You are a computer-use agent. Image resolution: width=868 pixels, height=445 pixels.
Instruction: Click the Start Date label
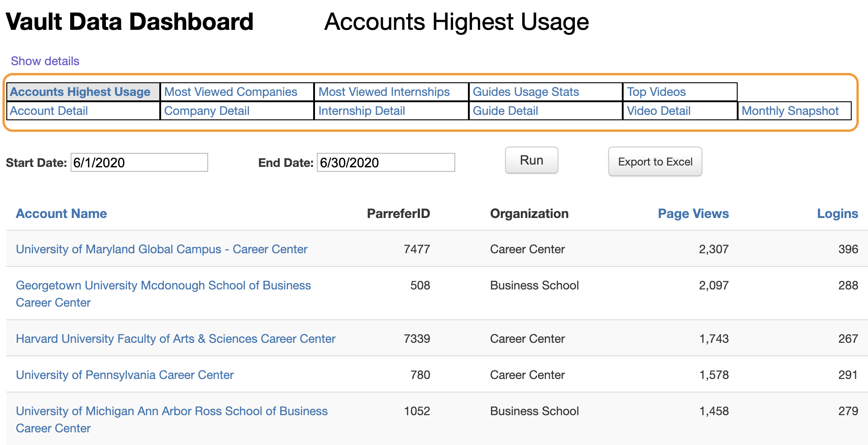point(36,163)
